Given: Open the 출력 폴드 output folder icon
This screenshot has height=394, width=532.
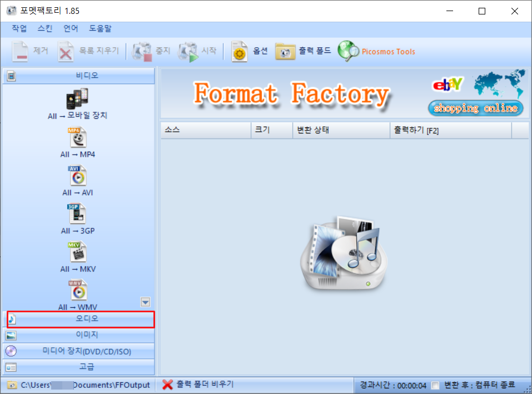Looking at the screenshot, I should coord(285,52).
